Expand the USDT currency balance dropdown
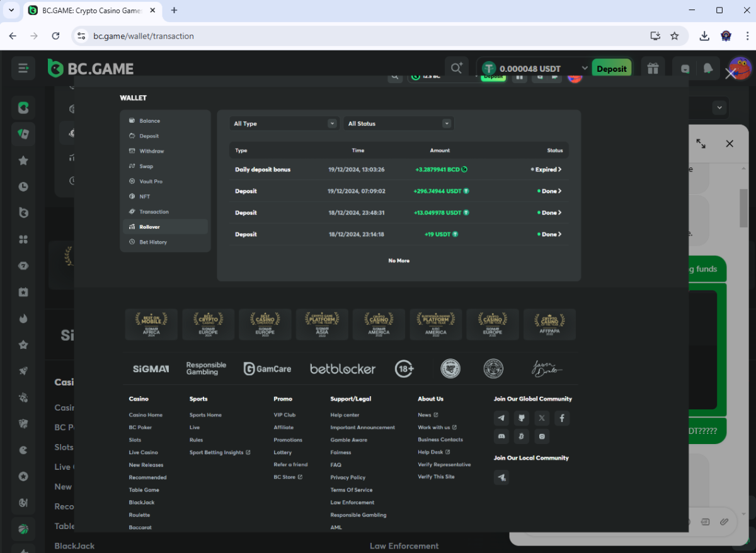 pyautogui.click(x=585, y=69)
